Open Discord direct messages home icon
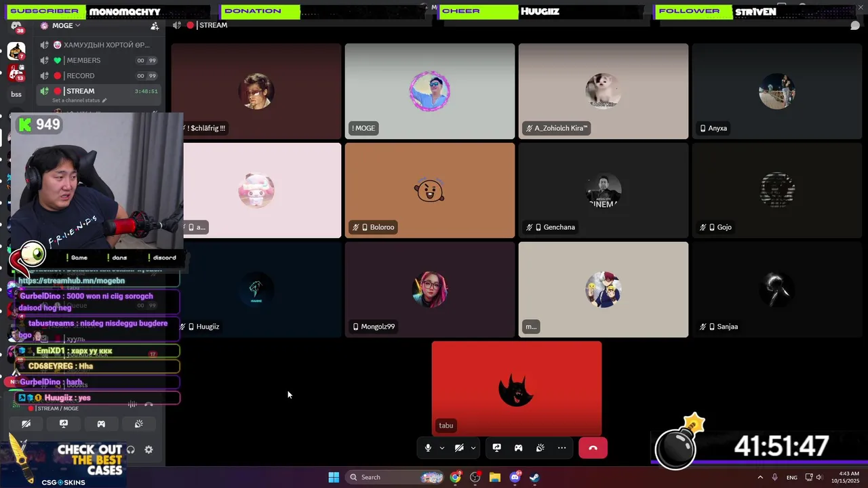The height and width of the screenshot is (488, 868). point(16,26)
